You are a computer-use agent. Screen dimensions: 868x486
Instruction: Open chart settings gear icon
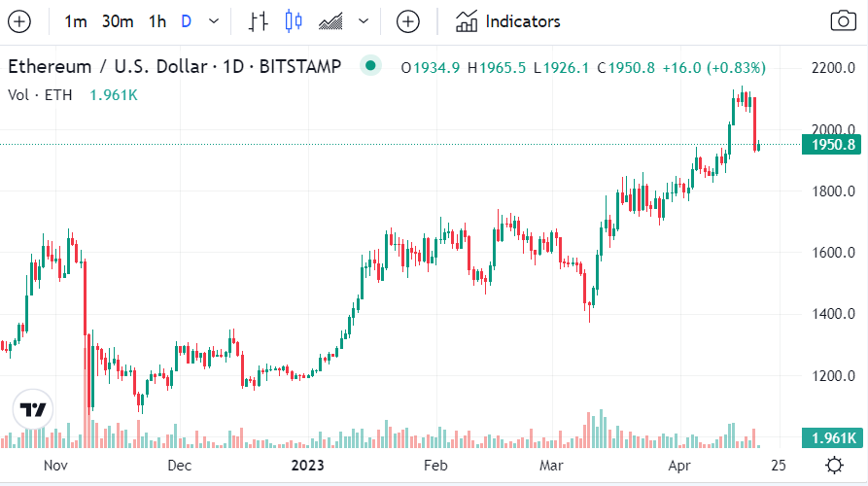[x=834, y=465]
